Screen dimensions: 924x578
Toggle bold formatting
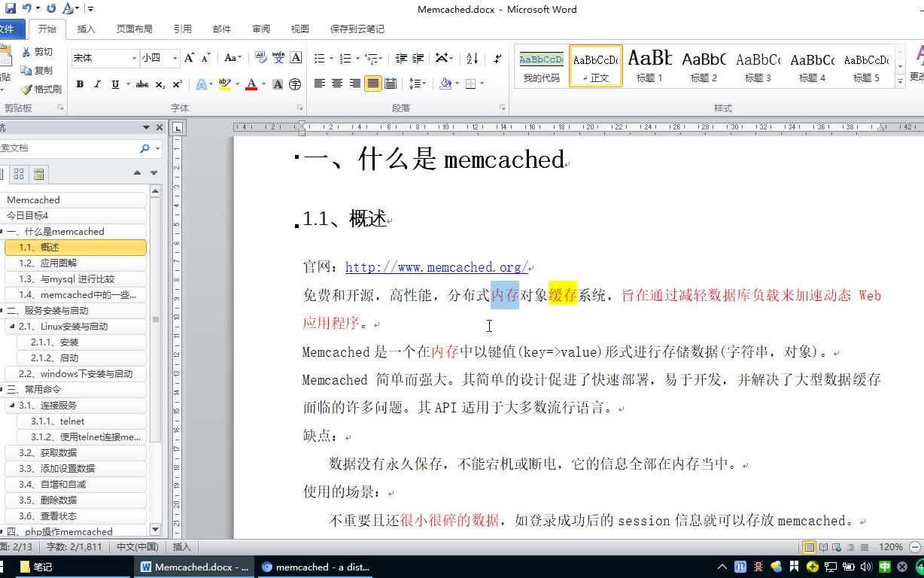[80, 84]
